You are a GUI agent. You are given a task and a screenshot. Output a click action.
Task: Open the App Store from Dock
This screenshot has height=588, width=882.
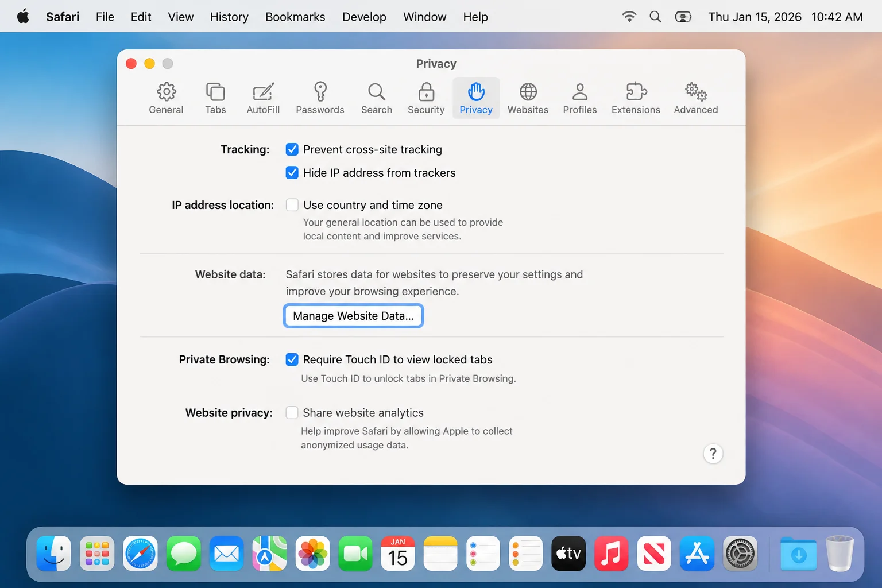[x=697, y=554]
